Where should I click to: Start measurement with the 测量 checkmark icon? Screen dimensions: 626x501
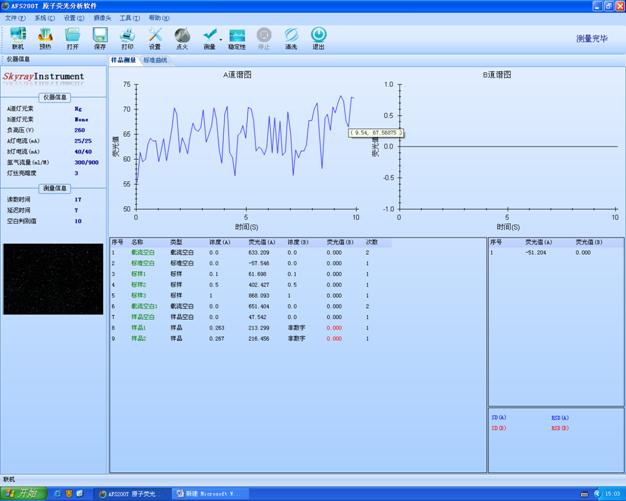click(x=208, y=38)
